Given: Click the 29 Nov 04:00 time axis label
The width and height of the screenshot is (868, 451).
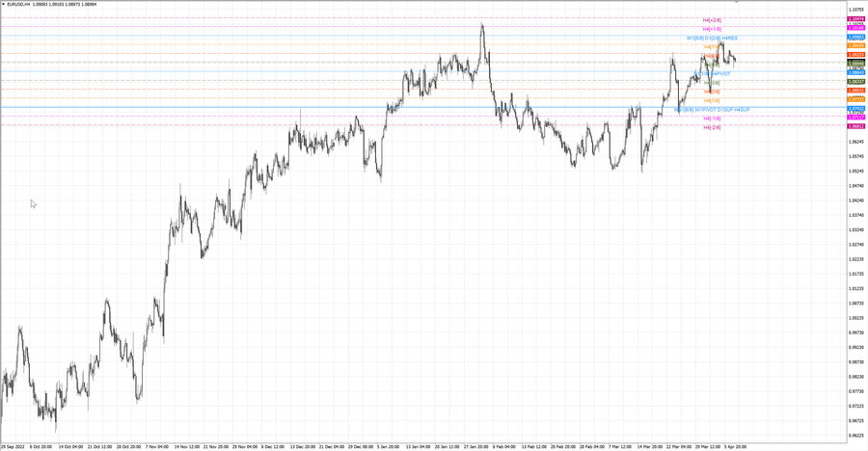Looking at the screenshot, I should 245,446.
